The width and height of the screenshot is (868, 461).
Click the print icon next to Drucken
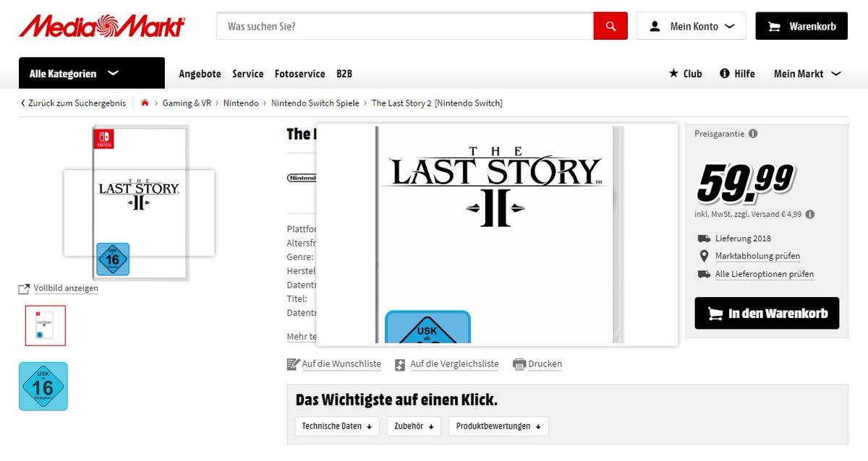click(519, 364)
